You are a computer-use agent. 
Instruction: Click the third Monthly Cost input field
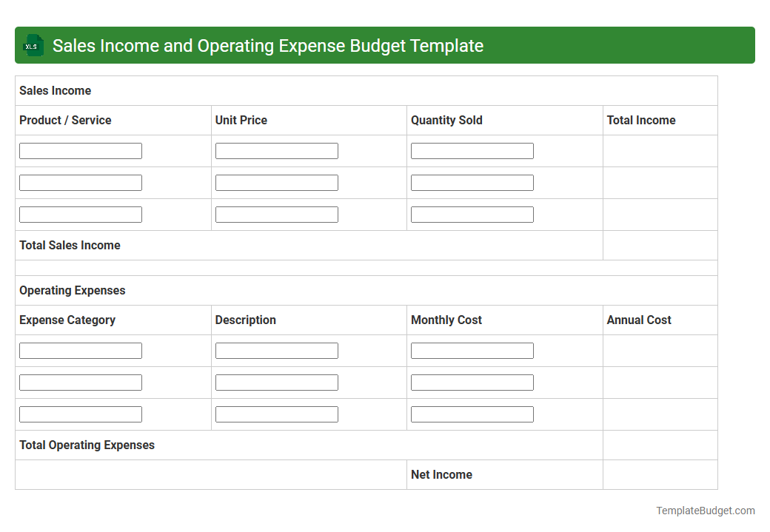(x=472, y=414)
